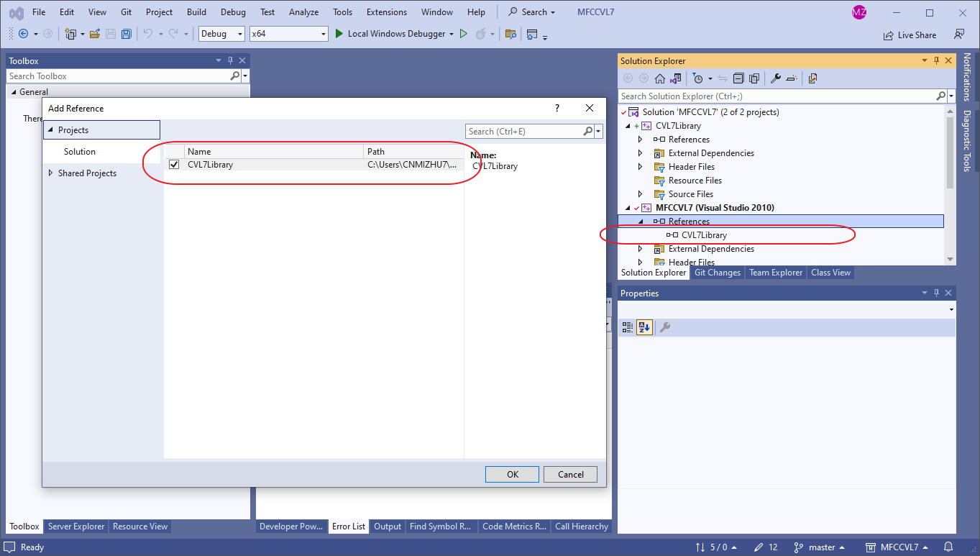Click the Alphabetical sort icon in Properties

pyautogui.click(x=644, y=327)
